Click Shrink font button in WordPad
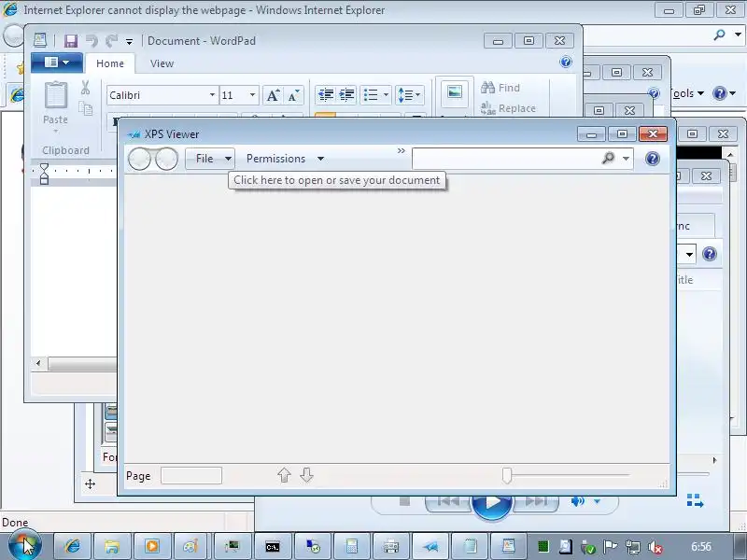The width and height of the screenshot is (747, 560). point(294,95)
